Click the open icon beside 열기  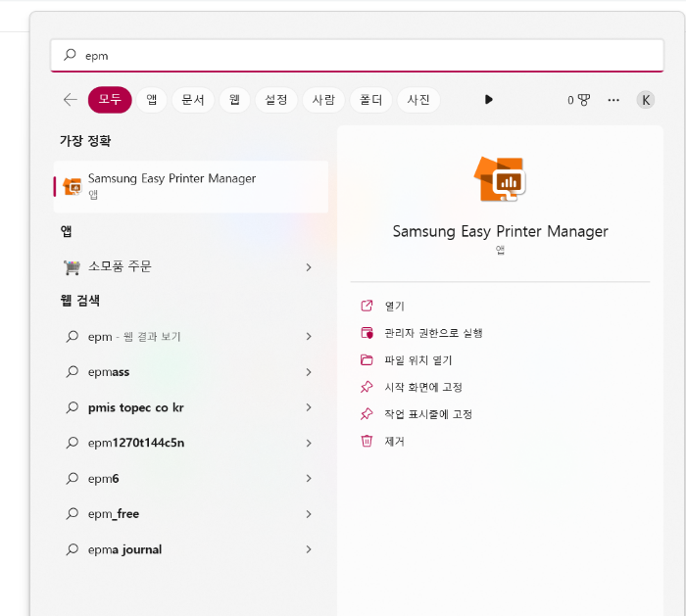pyautogui.click(x=367, y=306)
